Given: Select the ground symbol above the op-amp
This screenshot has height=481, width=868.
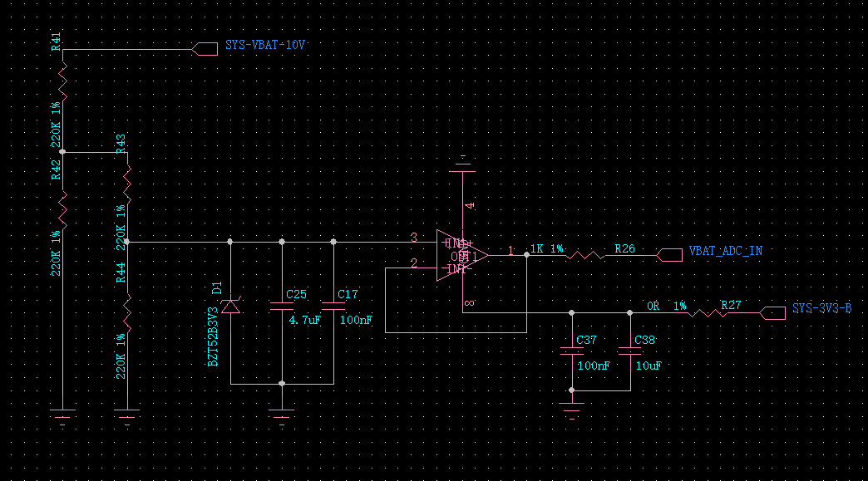Looking at the screenshot, I should pos(462,164).
